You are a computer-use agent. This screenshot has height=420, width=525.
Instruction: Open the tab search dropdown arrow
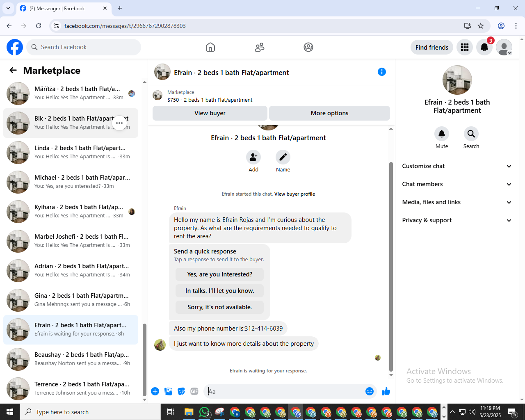pos(8,8)
